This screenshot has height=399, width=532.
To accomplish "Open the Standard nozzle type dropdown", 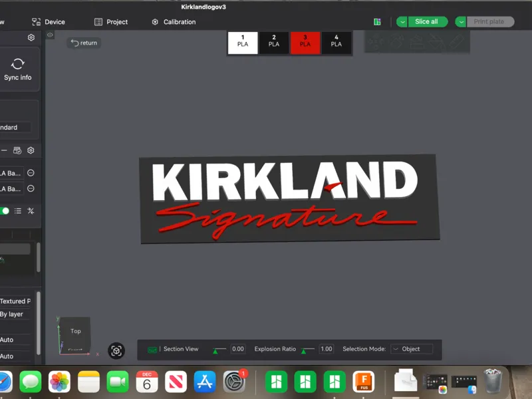I will click(15, 127).
